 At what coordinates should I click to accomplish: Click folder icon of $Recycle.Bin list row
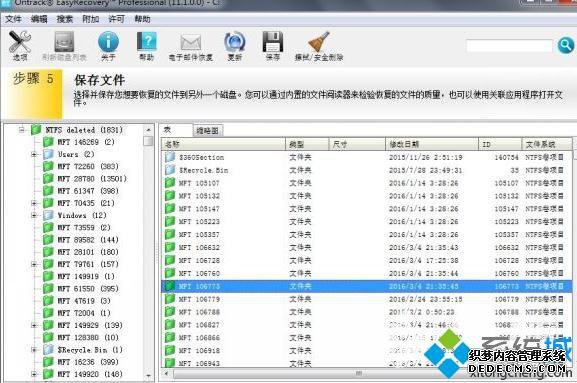tap(170, 170)
